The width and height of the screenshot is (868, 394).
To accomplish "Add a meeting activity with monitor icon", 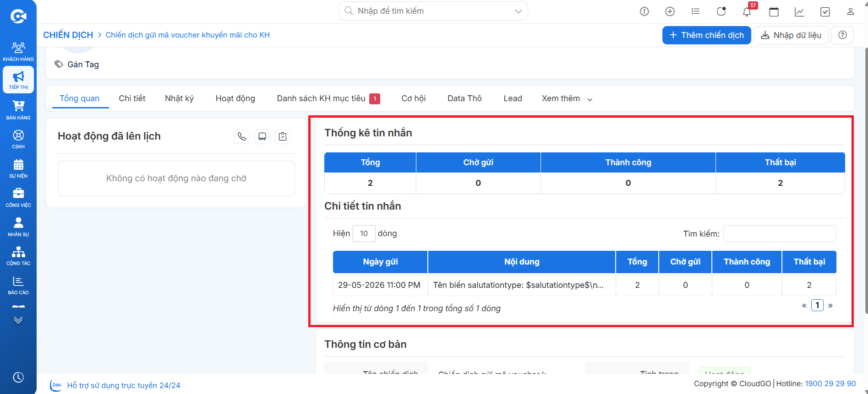I will coord(262,136).
